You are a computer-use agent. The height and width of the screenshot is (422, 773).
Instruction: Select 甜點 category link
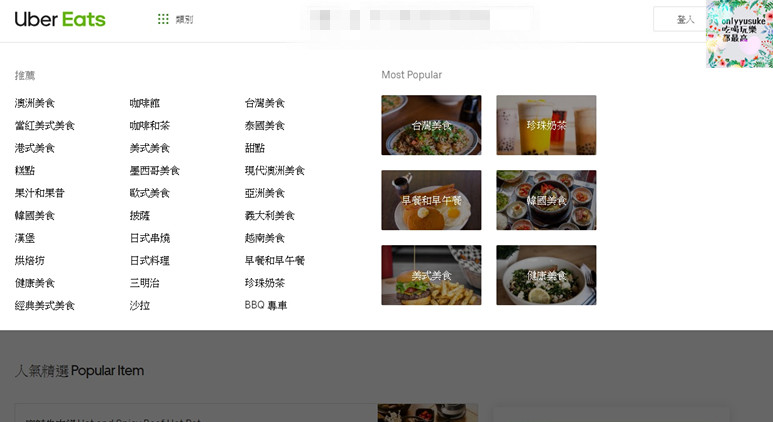pos(255,148)
